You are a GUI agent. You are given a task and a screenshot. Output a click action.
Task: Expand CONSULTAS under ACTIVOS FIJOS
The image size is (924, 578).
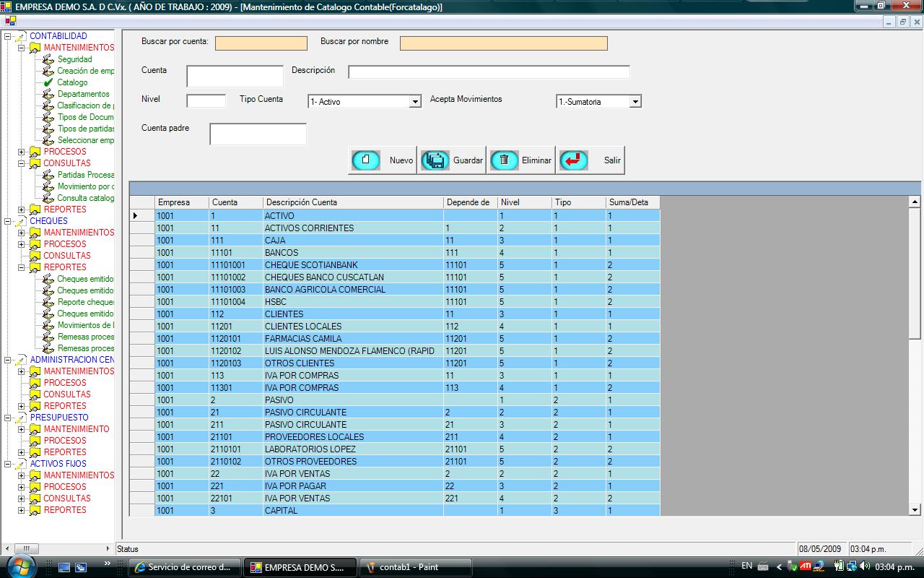tap(21, 499)
